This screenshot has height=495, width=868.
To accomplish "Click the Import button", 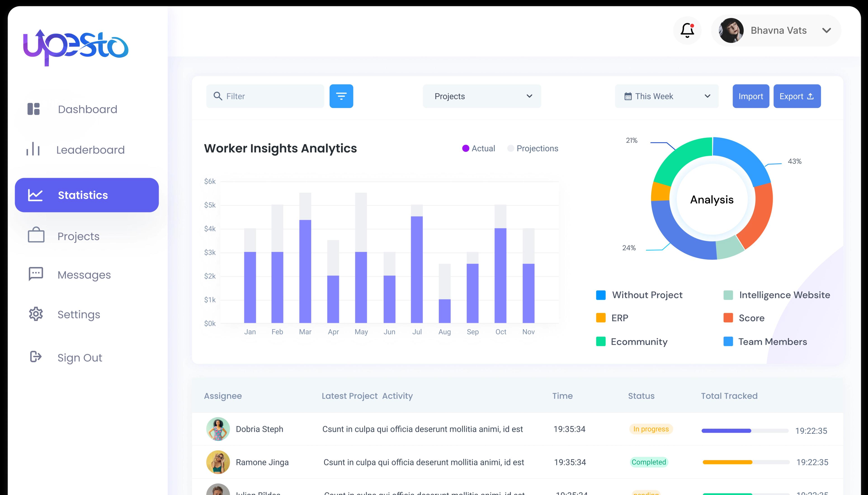I will pos(751,96).
